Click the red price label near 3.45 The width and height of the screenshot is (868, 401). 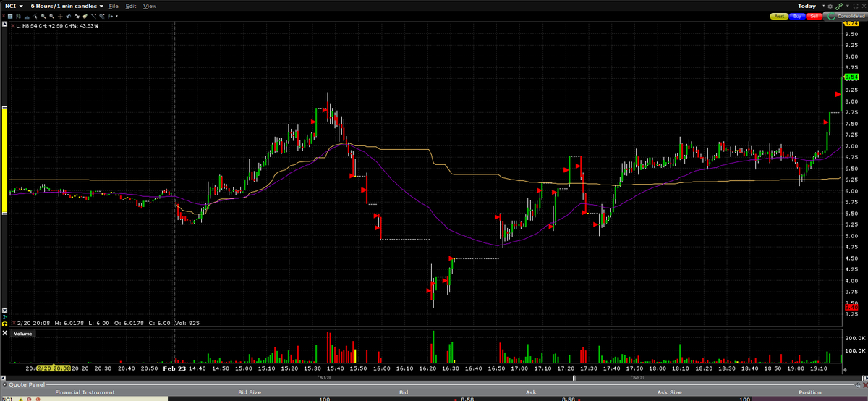point(851,307)
